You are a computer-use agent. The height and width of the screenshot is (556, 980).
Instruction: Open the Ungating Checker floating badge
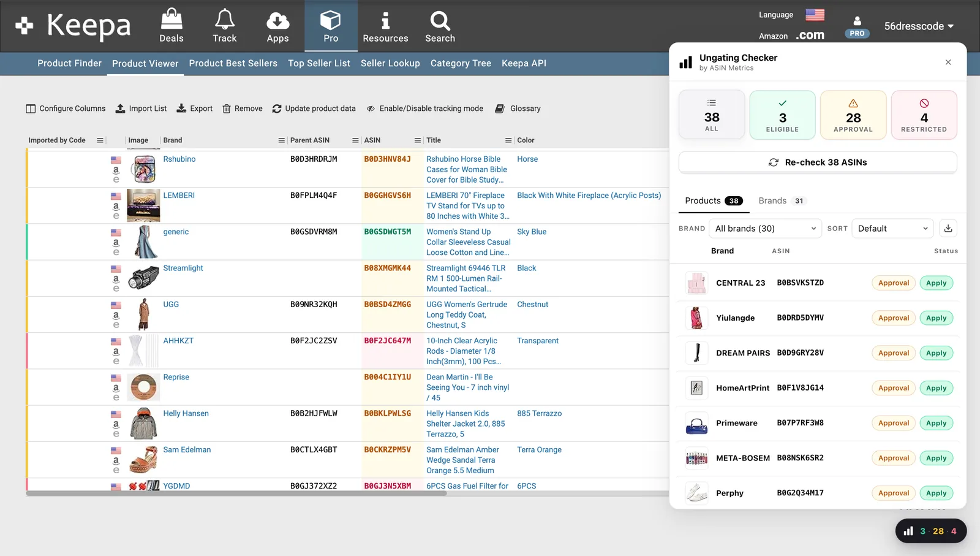(x=931, y=531)
